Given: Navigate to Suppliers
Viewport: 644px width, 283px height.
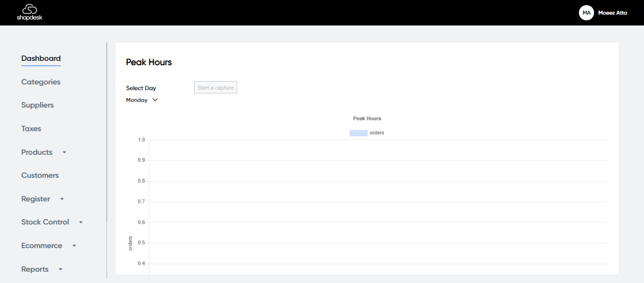Looking at the screenshot, I should pyautogui.click(x=37, y=105).
